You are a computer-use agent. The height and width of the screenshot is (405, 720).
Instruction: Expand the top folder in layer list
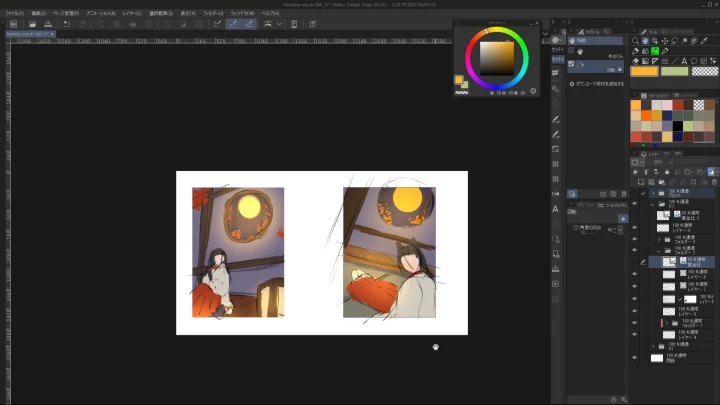[x=653, y=193]
